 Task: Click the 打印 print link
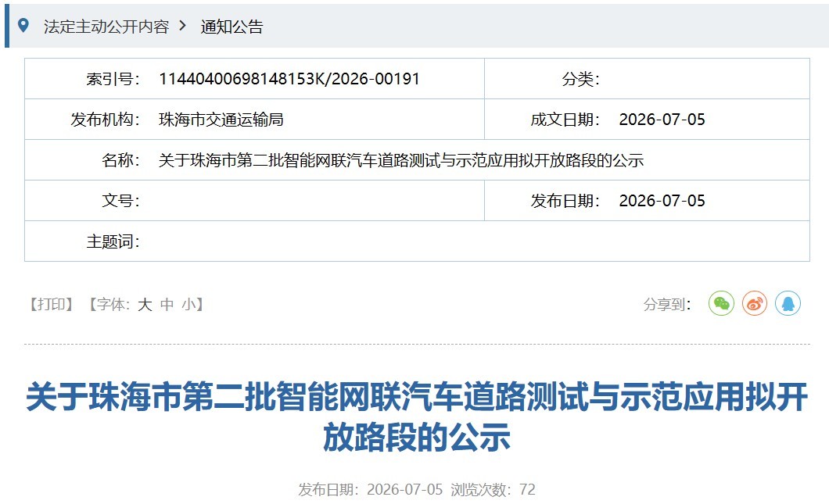[x=52, y=304]
